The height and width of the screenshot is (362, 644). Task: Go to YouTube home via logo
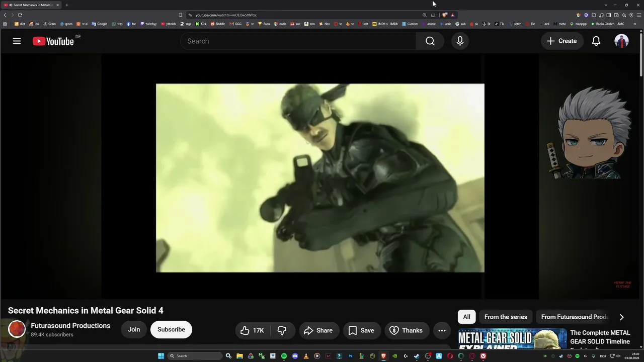coord(53,41)
